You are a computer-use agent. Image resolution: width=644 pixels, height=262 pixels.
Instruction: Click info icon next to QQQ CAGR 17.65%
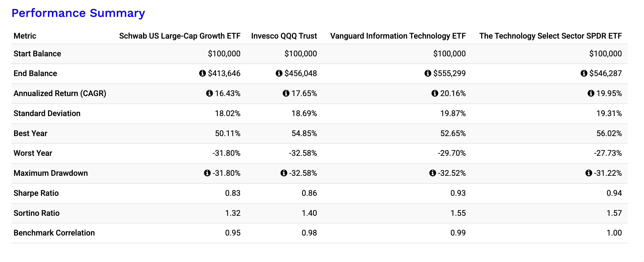click(286, 93)
